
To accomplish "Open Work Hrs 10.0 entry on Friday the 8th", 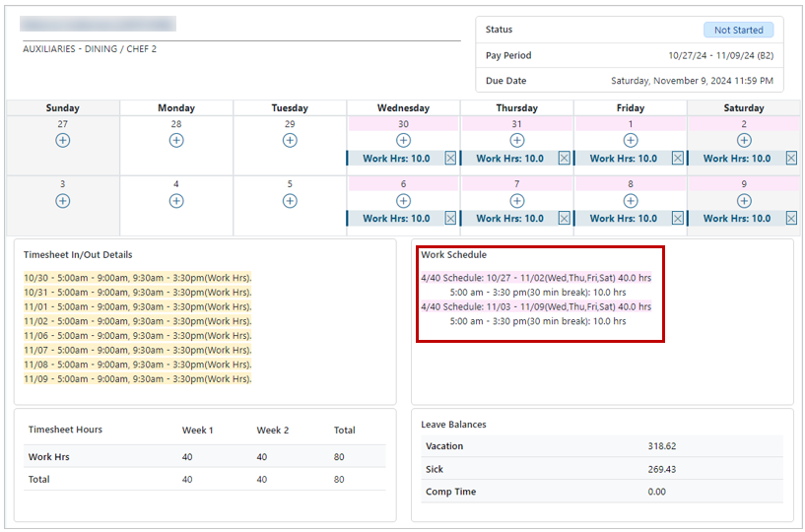I will click(x=624, y=219).
